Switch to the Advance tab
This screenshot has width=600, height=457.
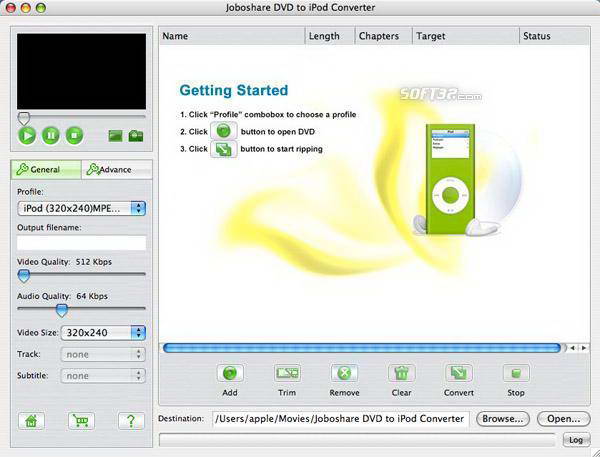pyautogui.click(x=117, y=170)
